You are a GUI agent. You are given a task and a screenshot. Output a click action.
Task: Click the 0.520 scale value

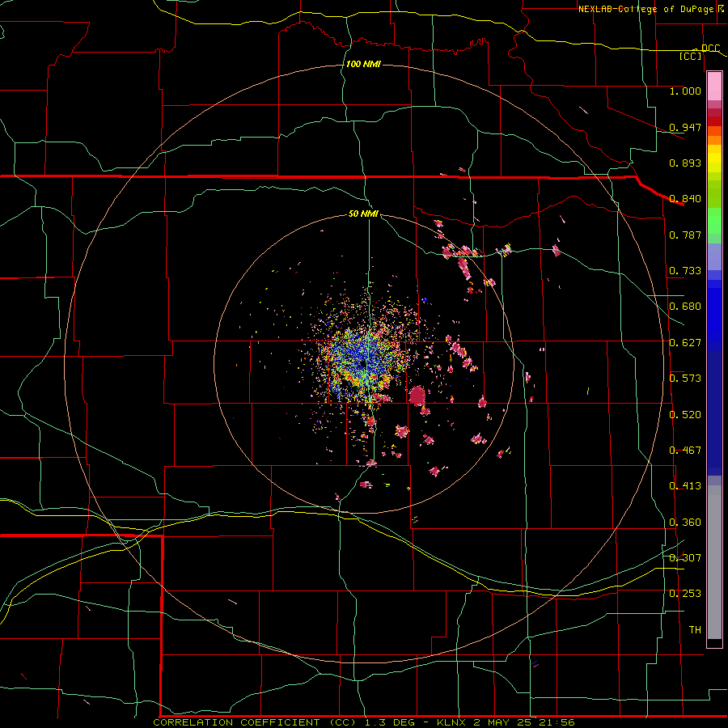(x=685, y=415)
